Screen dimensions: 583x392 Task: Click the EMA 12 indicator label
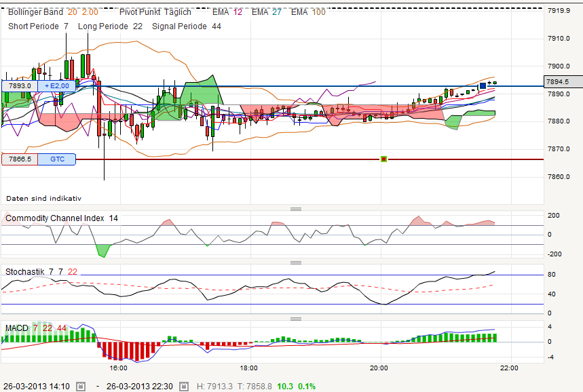coord(227,12)
